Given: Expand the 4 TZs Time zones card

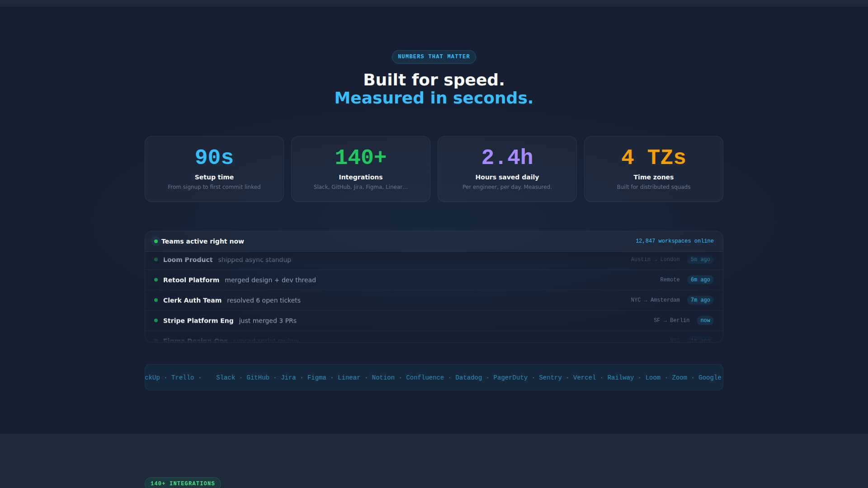Looking at the screenshot, I should click(653, 169).
